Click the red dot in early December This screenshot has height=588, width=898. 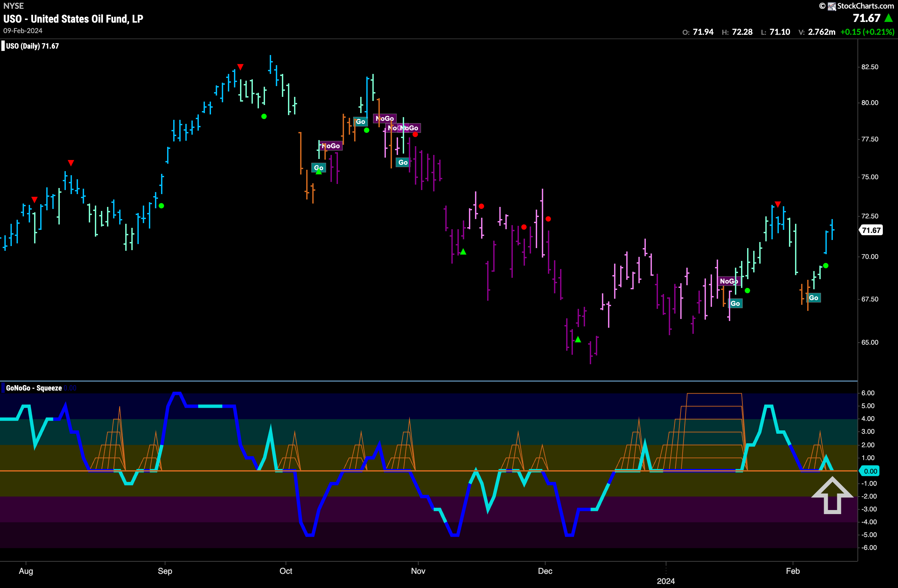point(548,219)
